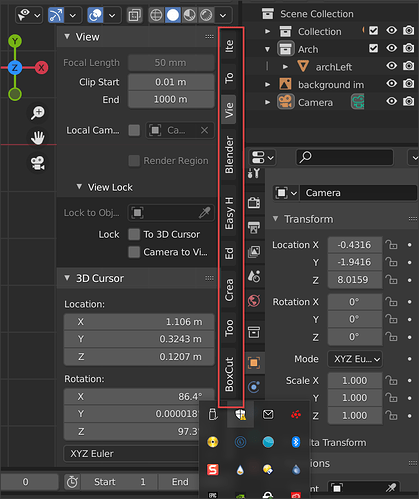Lock the Location X transform
This screenshot has height=499, width=419.
tap(391, 245)
